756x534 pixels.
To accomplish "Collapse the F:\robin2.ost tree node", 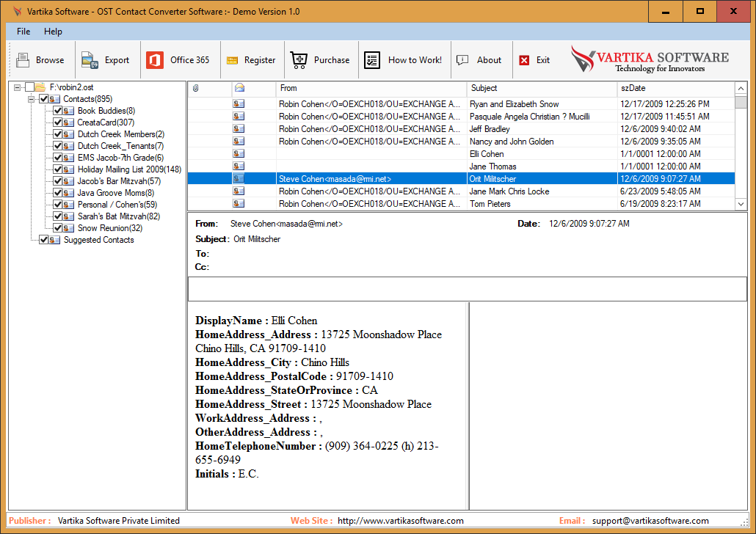I will [18, 87].
